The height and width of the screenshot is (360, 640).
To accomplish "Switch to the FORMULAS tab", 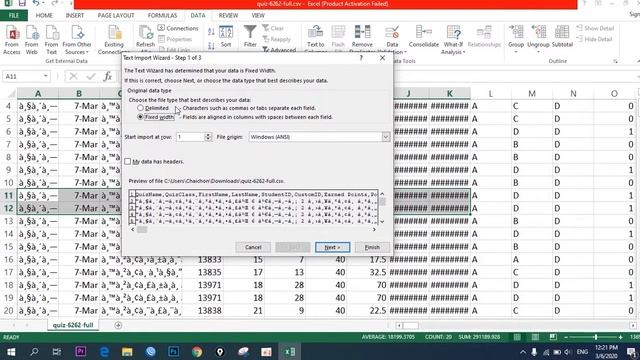I will (x=162, y=16).
